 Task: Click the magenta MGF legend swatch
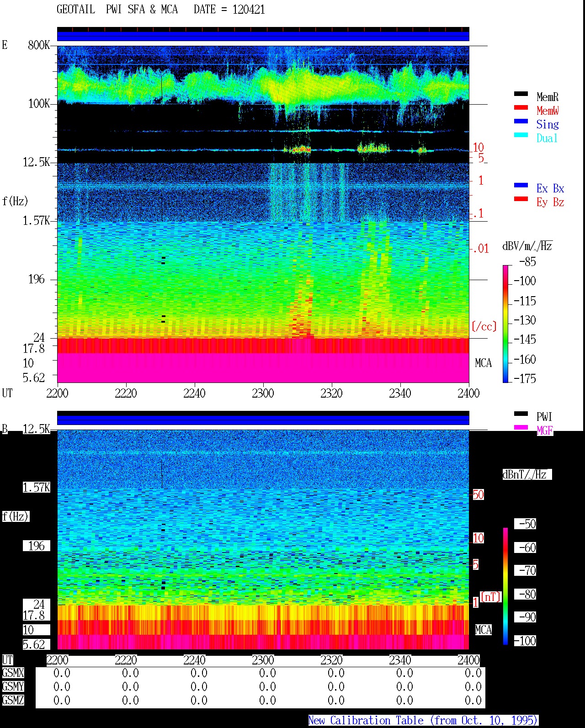click(x=521, y=427)
